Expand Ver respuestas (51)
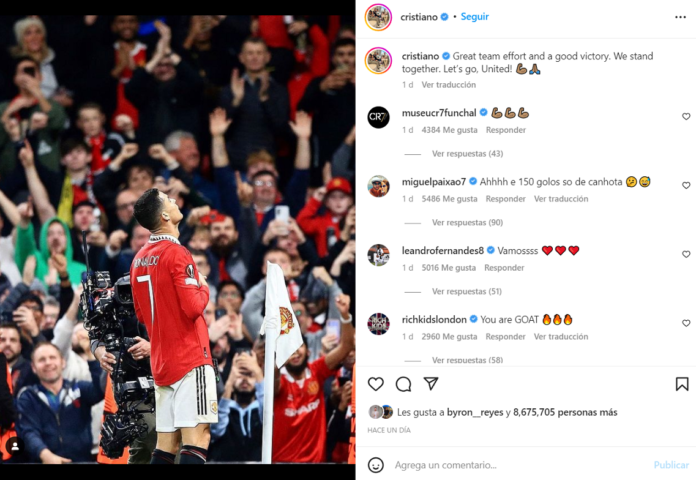This screenshot has width=696, height=480. [x=467, y=291]
